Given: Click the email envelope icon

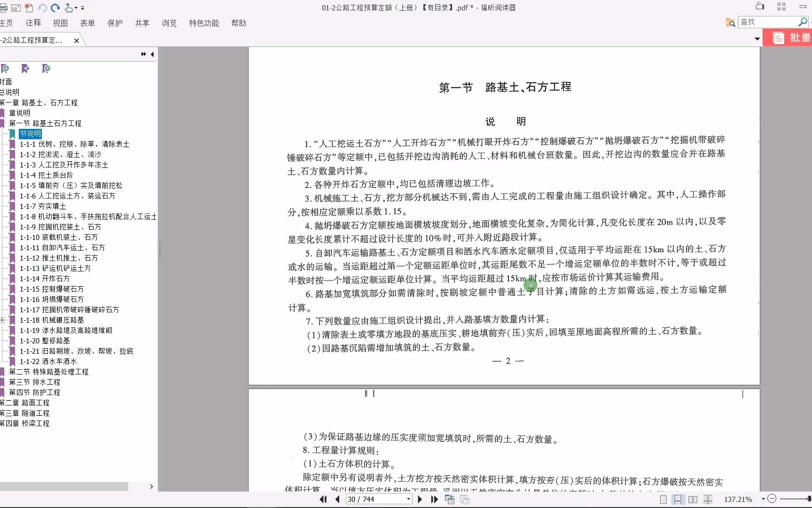Looking at the screenshot, I should [x=16, y=8].
